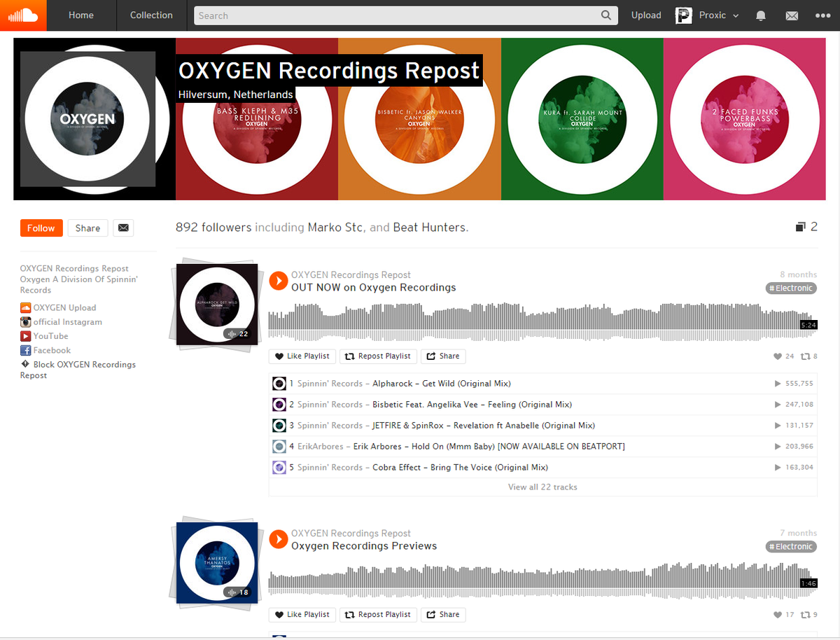Click the 2 Faced Funks Powerbass banner cover

tap(745, 119)
